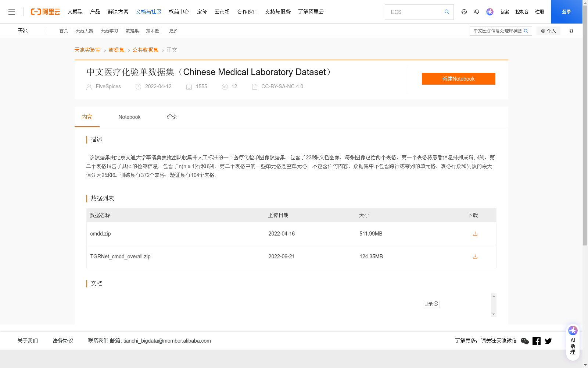Go to 公共数据集 breadcrumb link
588x368 pixels.
146,50
